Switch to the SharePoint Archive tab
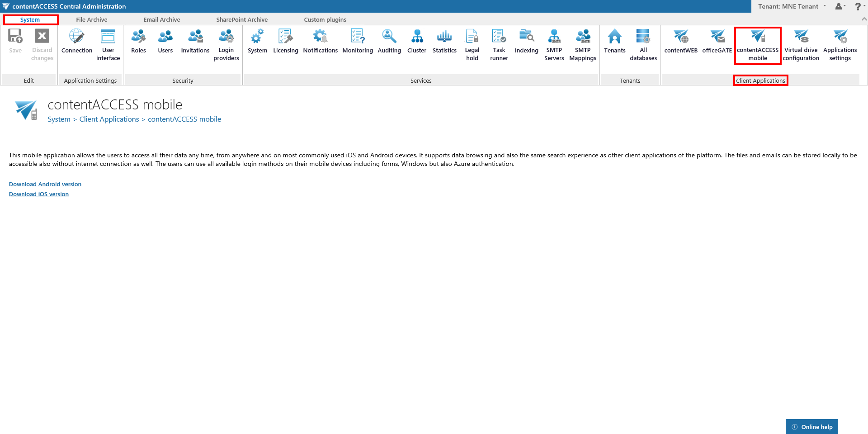This screenshot has width=868, height=434. (x=242, y=19)
